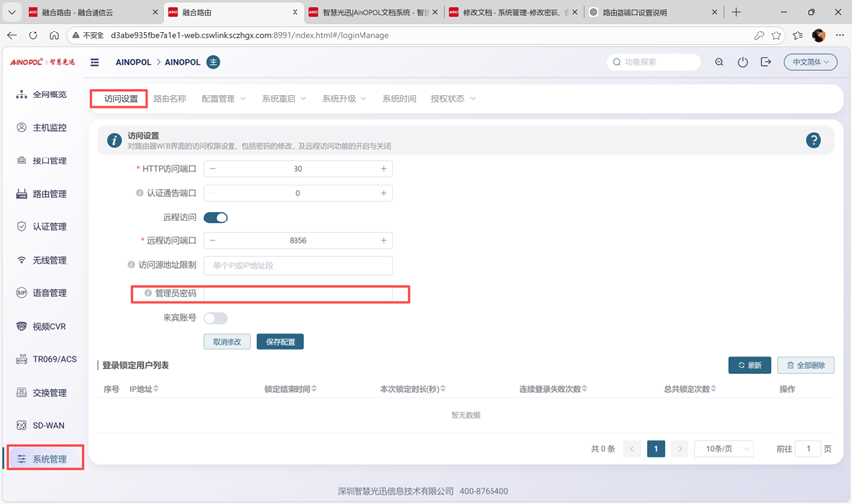
Task: Click the power icon in the header
Action: (x=743, y=62)
